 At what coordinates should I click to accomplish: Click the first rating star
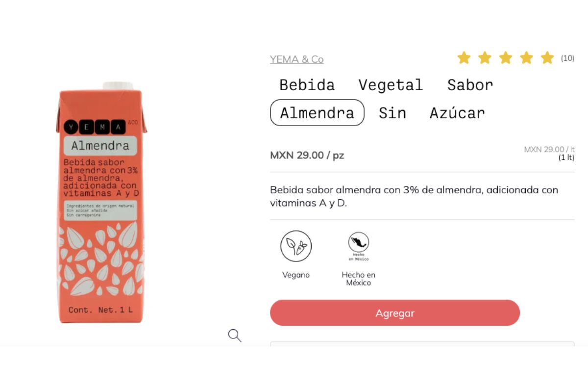coord(464,58)
